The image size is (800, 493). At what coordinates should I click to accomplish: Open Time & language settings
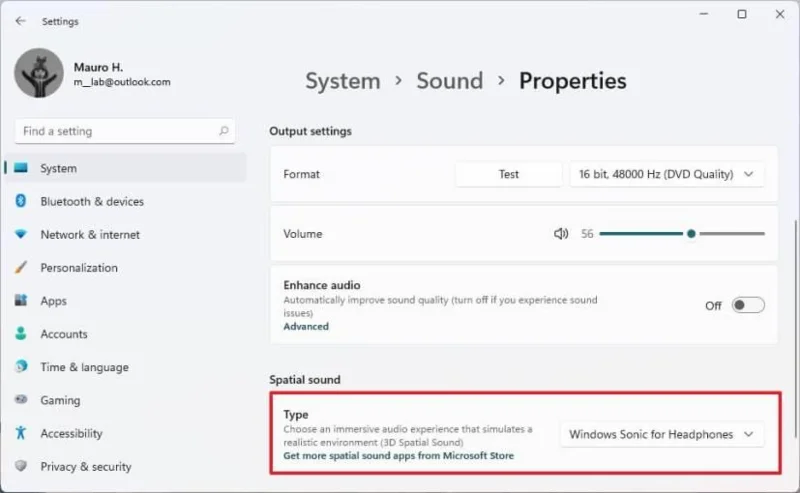click(125, 367)
